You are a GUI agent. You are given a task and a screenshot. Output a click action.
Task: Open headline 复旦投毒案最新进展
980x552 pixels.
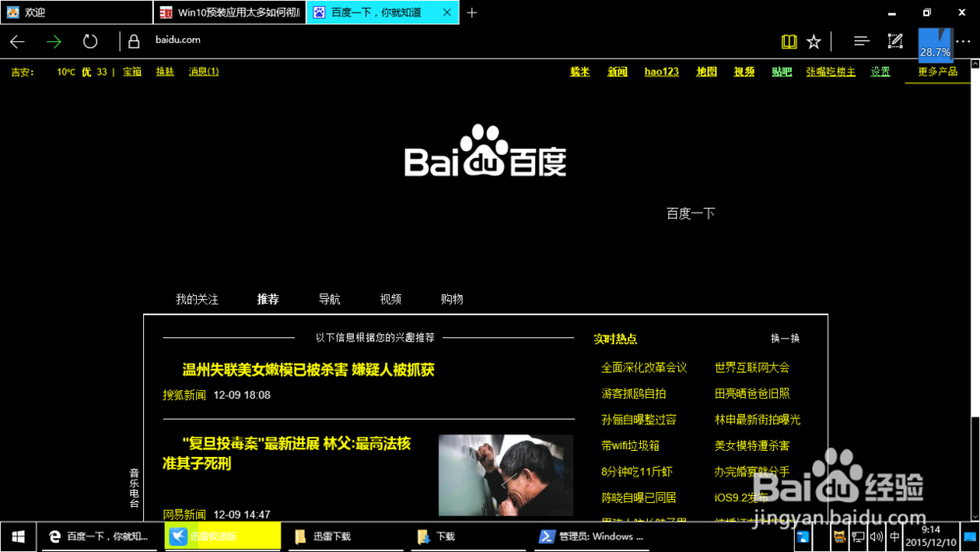coord(287,453)
